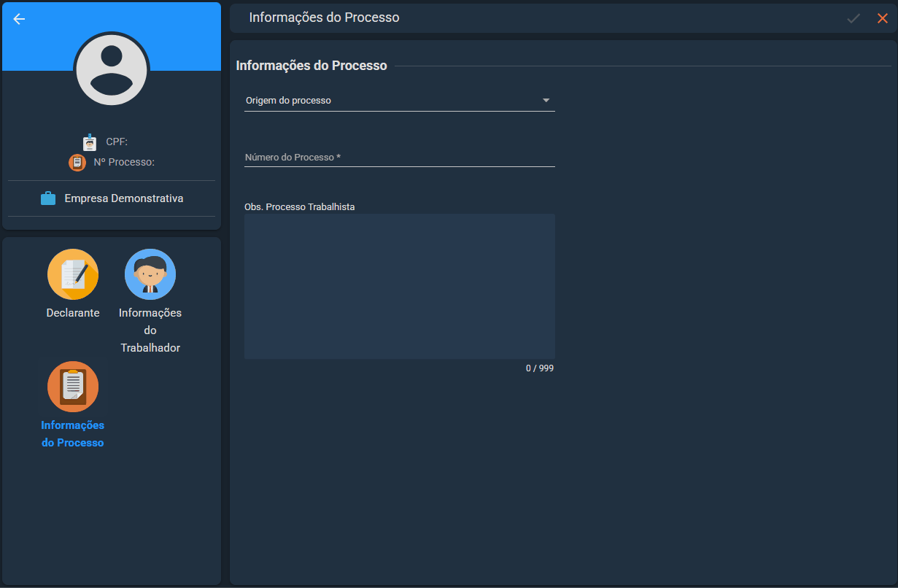Select the Declarante menu label
Screen dimensions: 898x588
pos(73,313)
